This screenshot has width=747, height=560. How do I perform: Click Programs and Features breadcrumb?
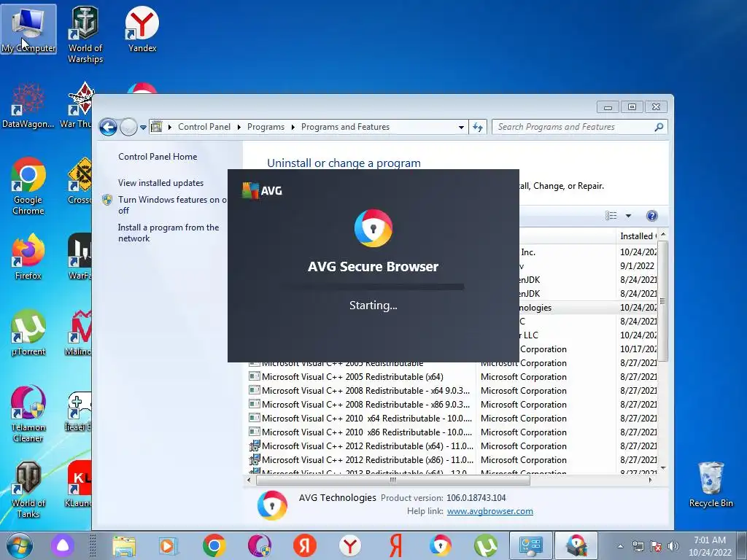coord(345,127)
